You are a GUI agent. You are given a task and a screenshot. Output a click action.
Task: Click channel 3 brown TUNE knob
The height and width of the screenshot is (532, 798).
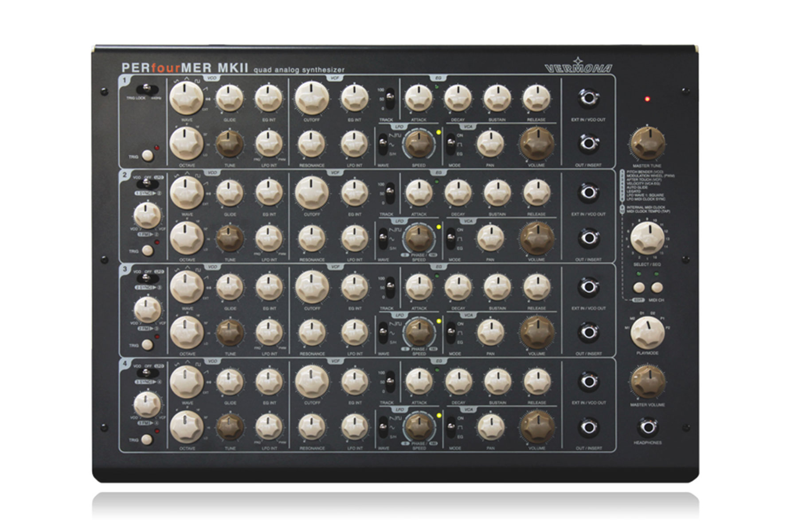pos(230,333)
